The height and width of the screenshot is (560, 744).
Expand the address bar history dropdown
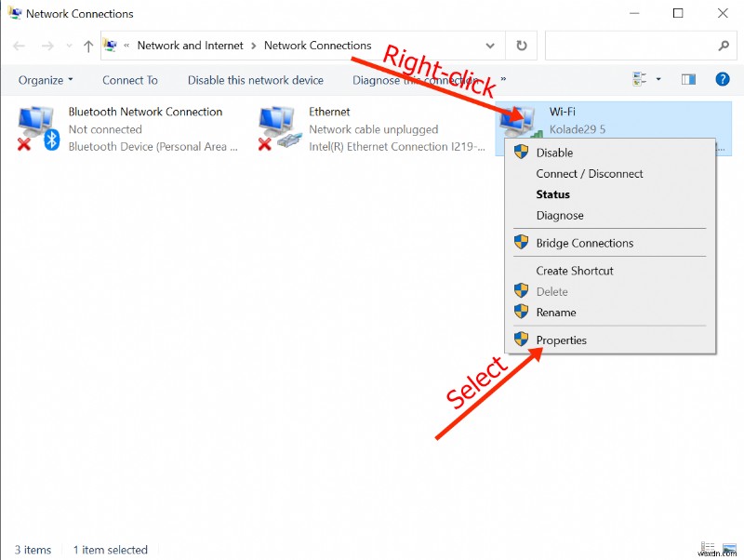[490, 45]
